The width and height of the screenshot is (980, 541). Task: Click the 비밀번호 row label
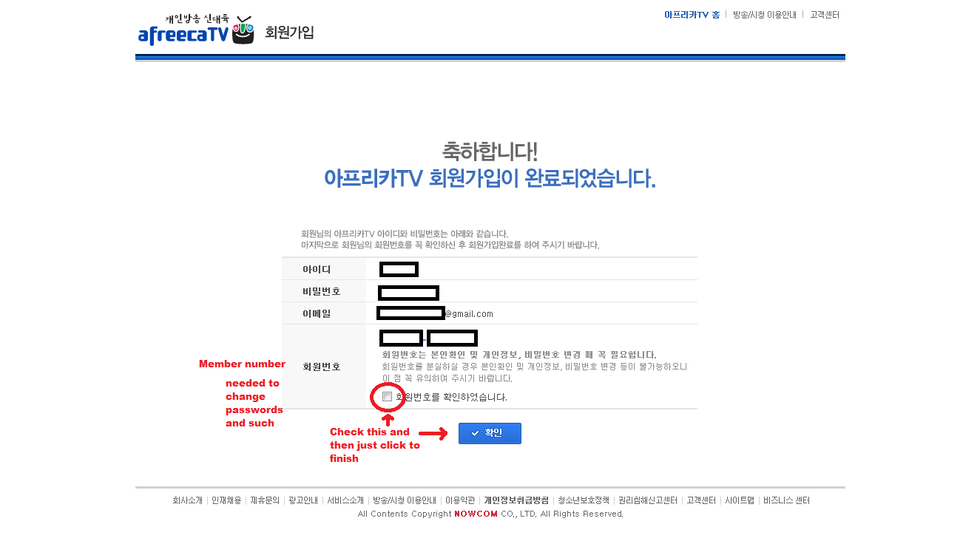click(321, 292)
